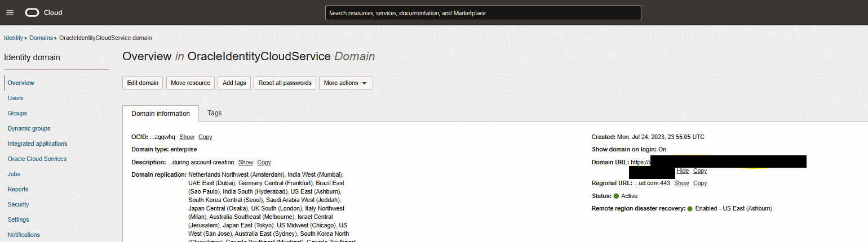Open Dynamic groups in the sidebar
Viewport: 868px width, 242px height.
(x=29, y=128)
